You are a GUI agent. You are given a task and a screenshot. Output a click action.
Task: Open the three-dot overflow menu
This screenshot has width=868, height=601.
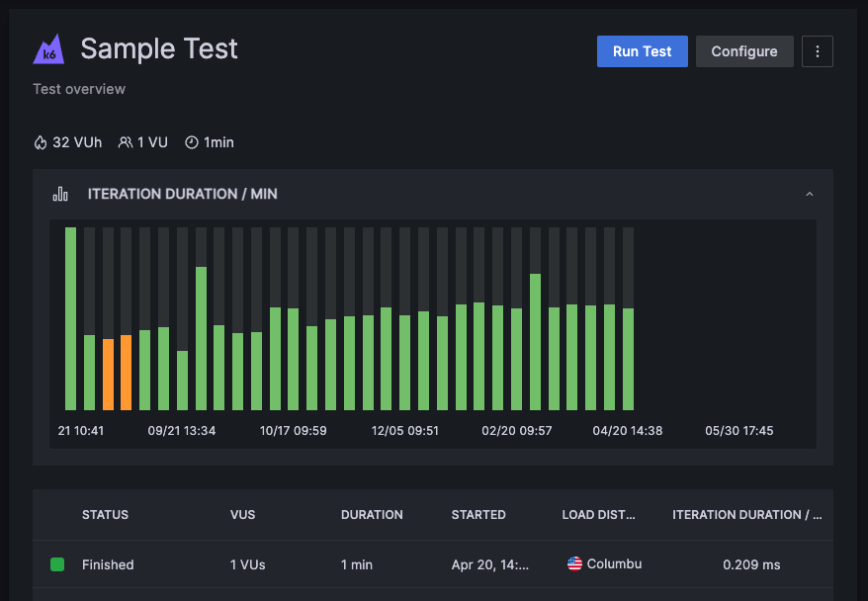(818, 51)
